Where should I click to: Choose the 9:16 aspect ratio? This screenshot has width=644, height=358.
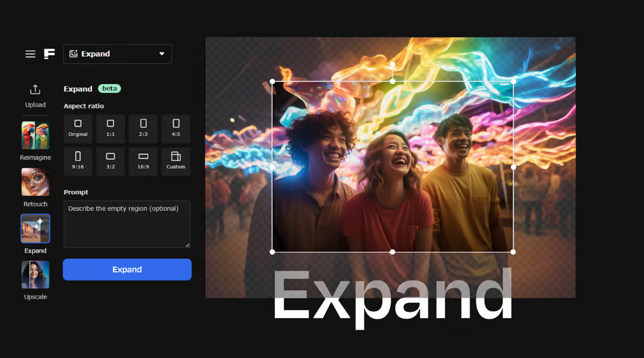click(78, 161)
